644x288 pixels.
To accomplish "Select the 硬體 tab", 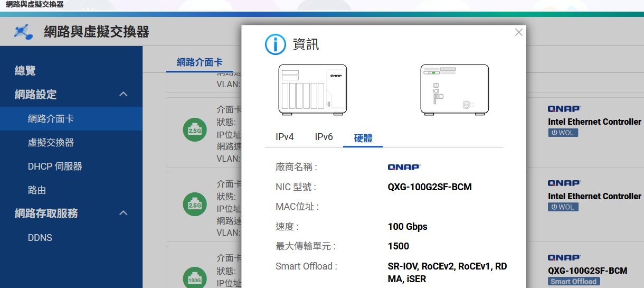I will (363, 137).
